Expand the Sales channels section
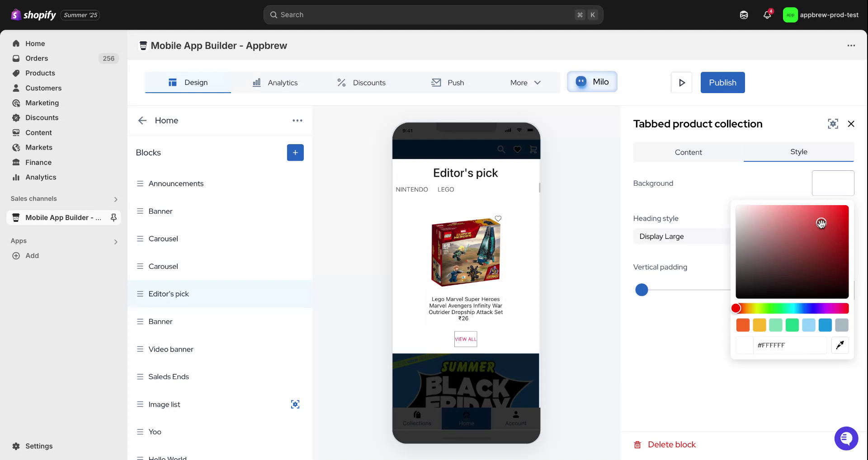This screenshot has width=868, height=460. pos(116,199)
